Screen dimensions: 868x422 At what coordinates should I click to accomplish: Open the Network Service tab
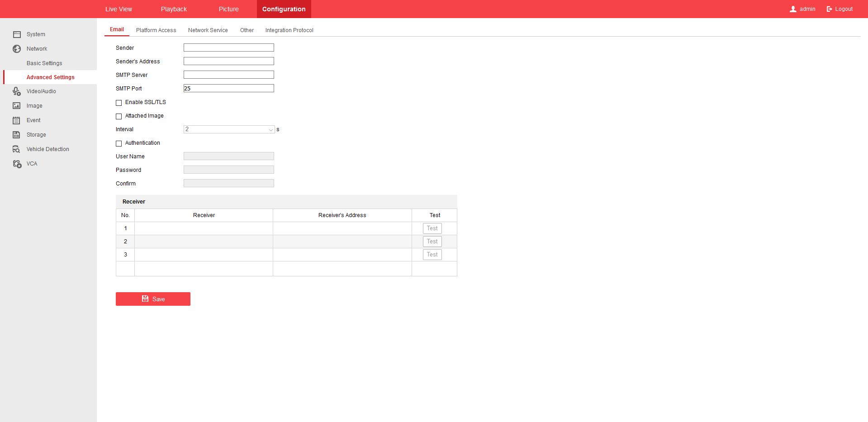(x=208, y=30)
